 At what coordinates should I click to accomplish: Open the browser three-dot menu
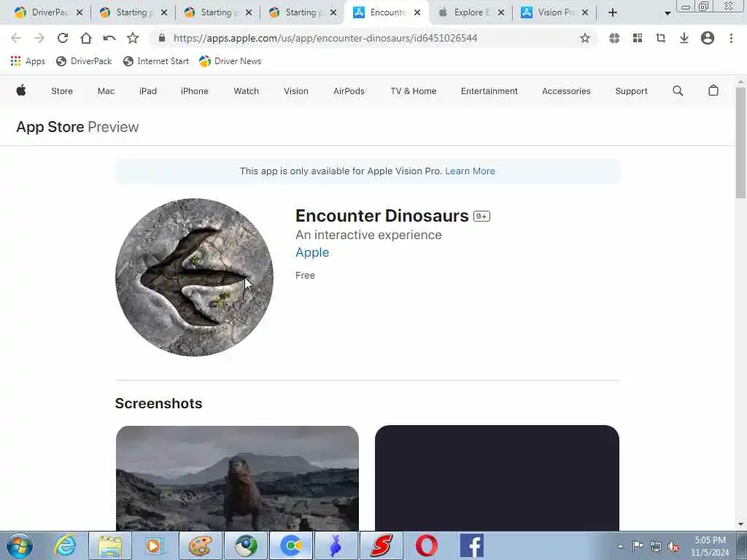731,38
